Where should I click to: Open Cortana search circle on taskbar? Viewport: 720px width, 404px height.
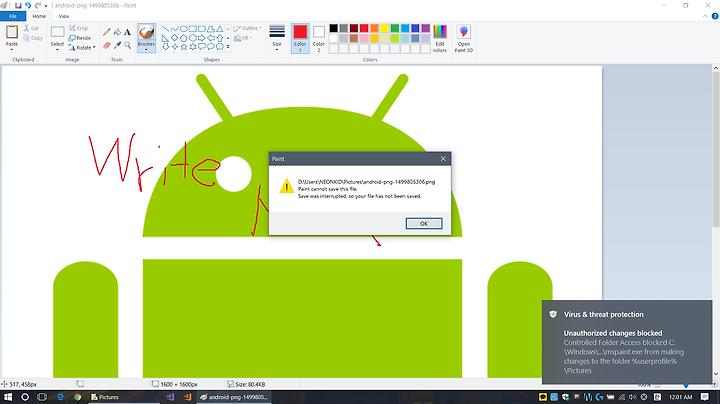[25, 397]
